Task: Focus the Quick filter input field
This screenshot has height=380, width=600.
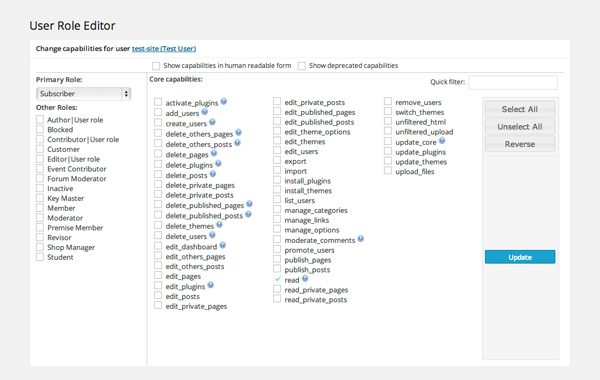Action: (x=513, y=82)
